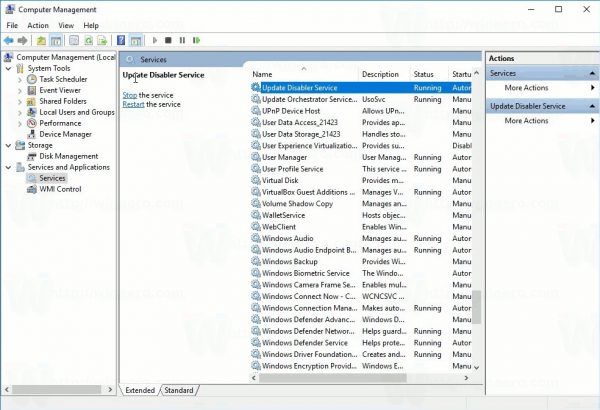Select WMI Control in the tree
Screen dimensions: 600x410
[60, 189]
